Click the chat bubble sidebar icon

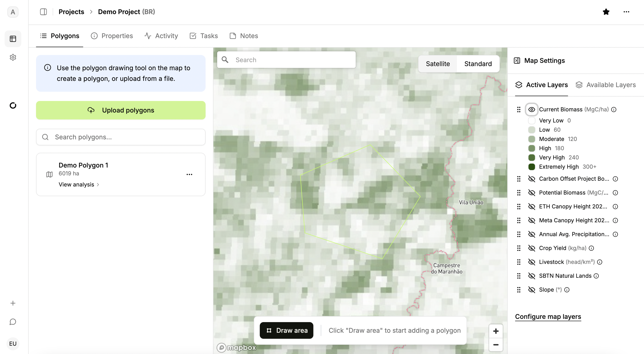13,322
